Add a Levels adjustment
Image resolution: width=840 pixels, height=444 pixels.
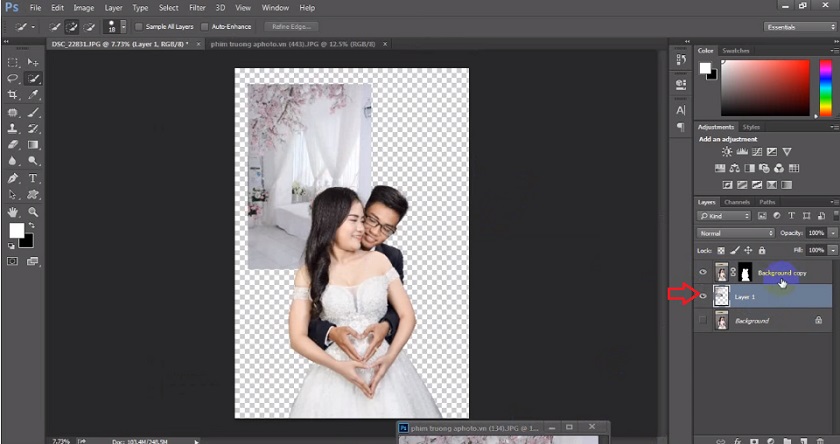point(742,152)
